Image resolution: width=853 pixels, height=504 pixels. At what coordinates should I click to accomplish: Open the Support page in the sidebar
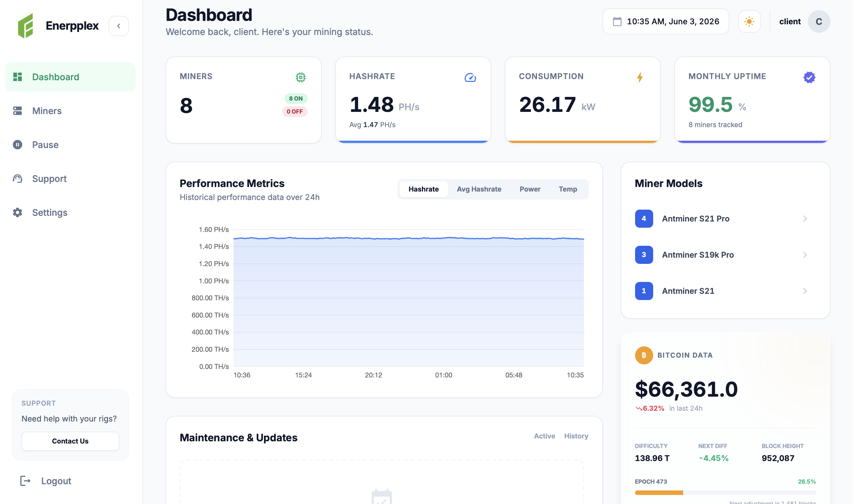[70, 179]
